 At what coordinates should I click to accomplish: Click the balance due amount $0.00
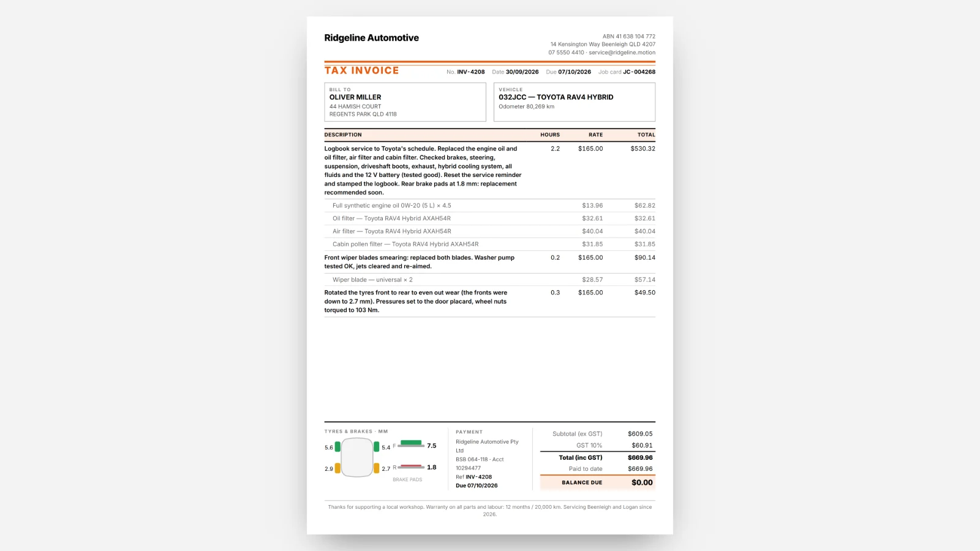(x=642, y=482)
